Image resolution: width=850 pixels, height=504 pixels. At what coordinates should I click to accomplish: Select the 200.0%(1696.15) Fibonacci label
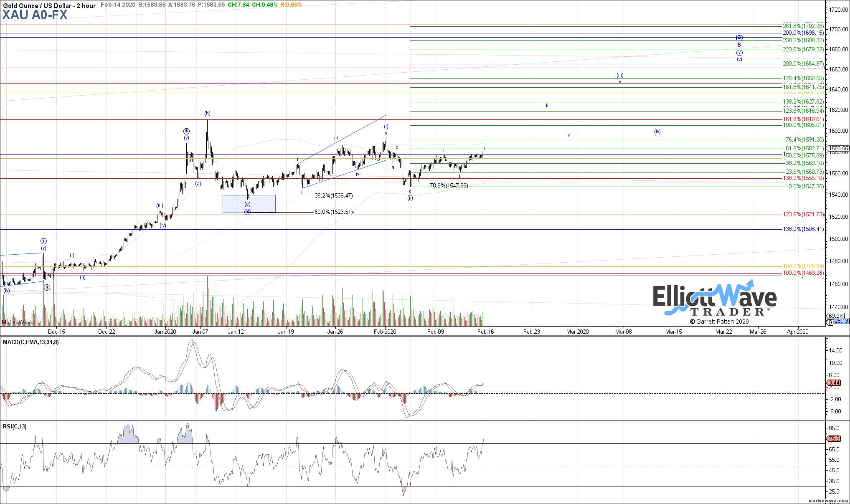803,33
